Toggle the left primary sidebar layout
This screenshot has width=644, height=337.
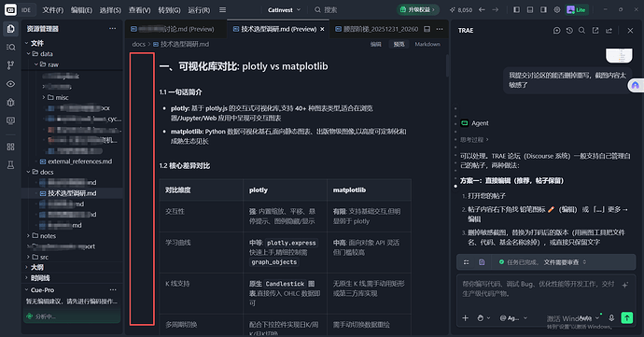click(x=517, y=10)
